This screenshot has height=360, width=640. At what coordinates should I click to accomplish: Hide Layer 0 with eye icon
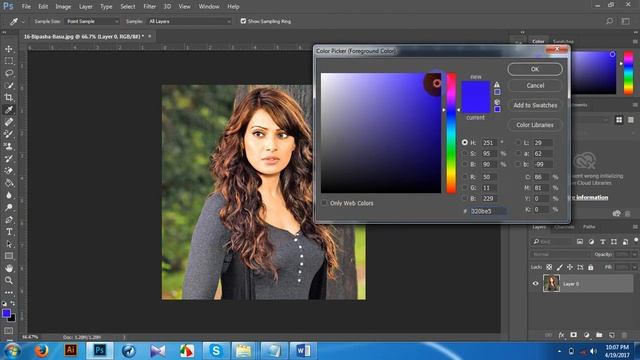click(535, 283)
